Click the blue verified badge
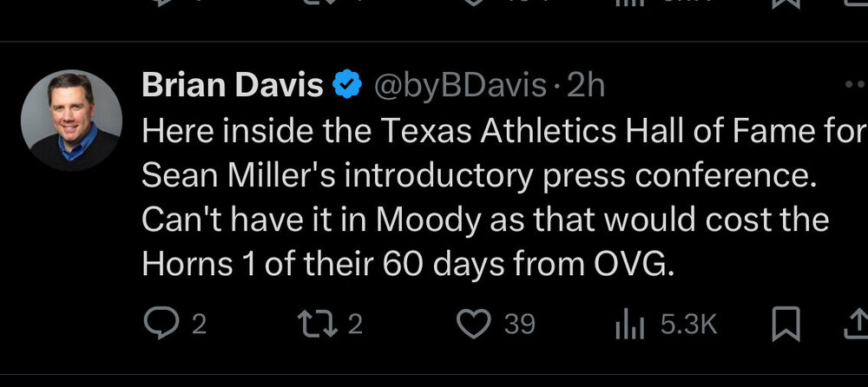 coord(347,85)
